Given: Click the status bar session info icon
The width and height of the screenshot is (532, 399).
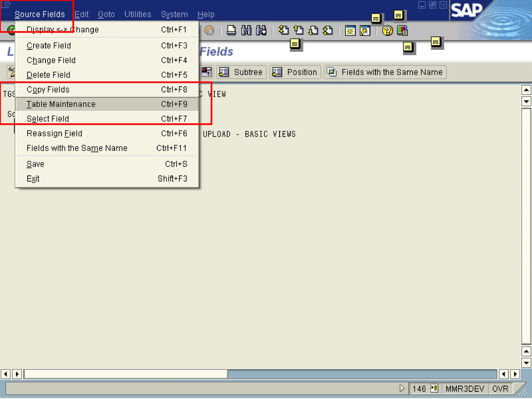Looking at the screenshot, I should (434, 388).
